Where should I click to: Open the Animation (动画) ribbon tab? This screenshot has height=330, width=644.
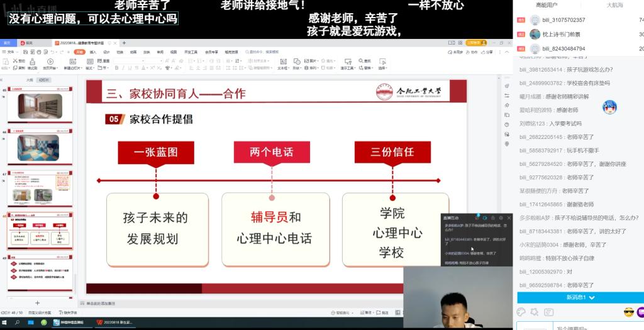[x=133, y=52]
